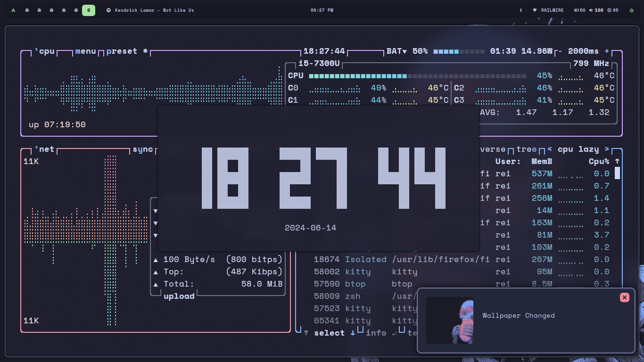The image size is (644, 362).
Task: Click the asterisk next to preset
Action: (x=145, y=51)
